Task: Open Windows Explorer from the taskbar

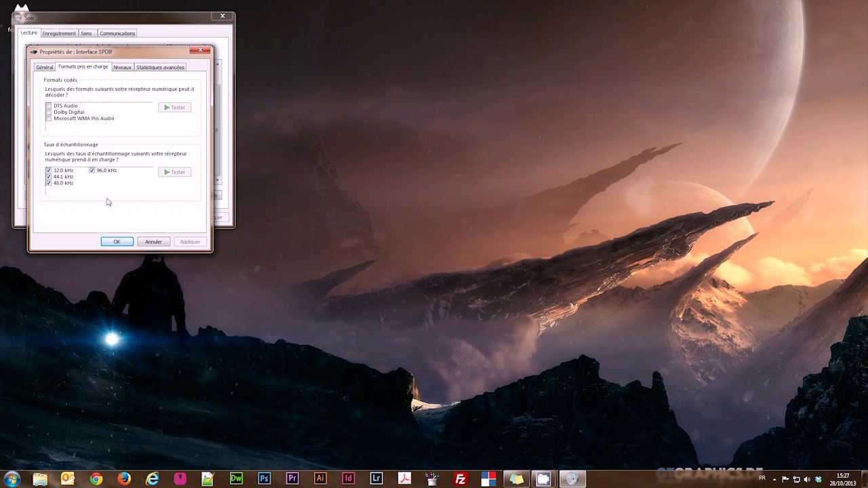Action: [x=40, y=479]
